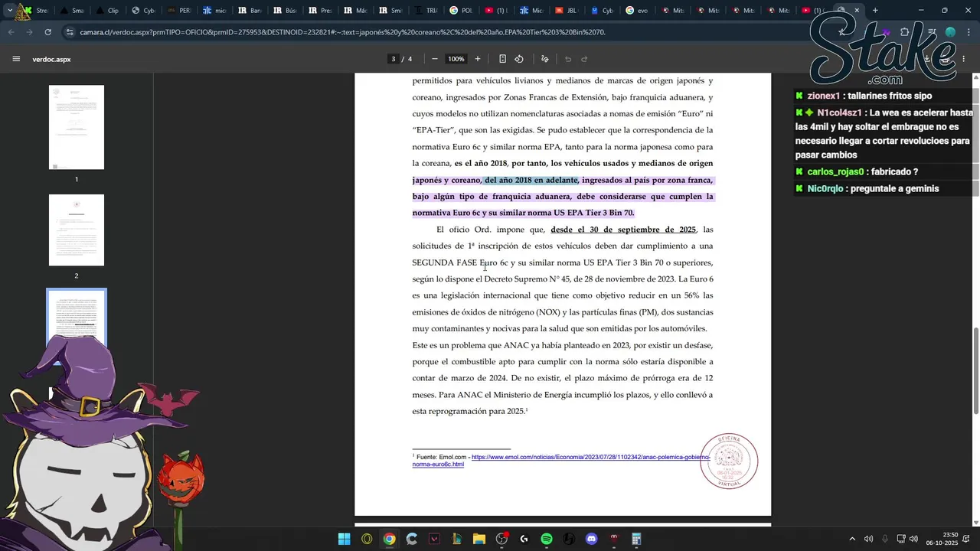Screen dimensions: 980x551
Task: Open Calculator from taskbar
Action: pos(636,539)
